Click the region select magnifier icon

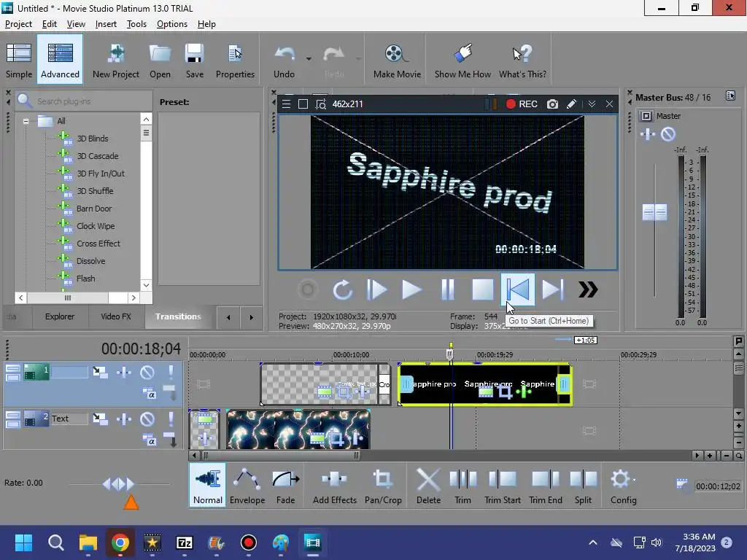(x=321, y=104)
